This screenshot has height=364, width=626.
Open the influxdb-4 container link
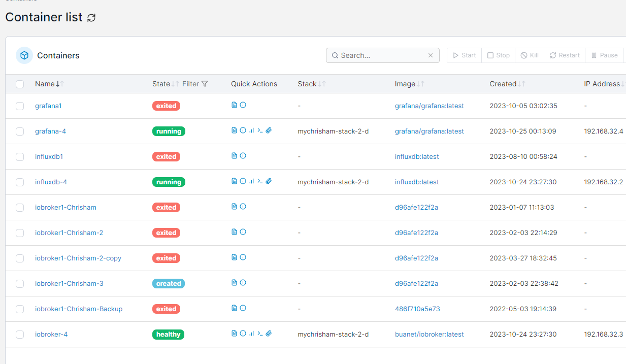(51, 182)
